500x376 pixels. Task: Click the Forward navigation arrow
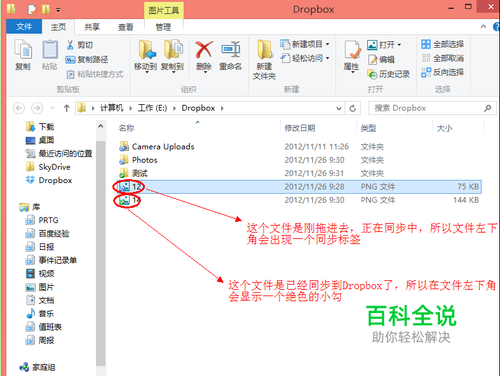tap(37, 108)
